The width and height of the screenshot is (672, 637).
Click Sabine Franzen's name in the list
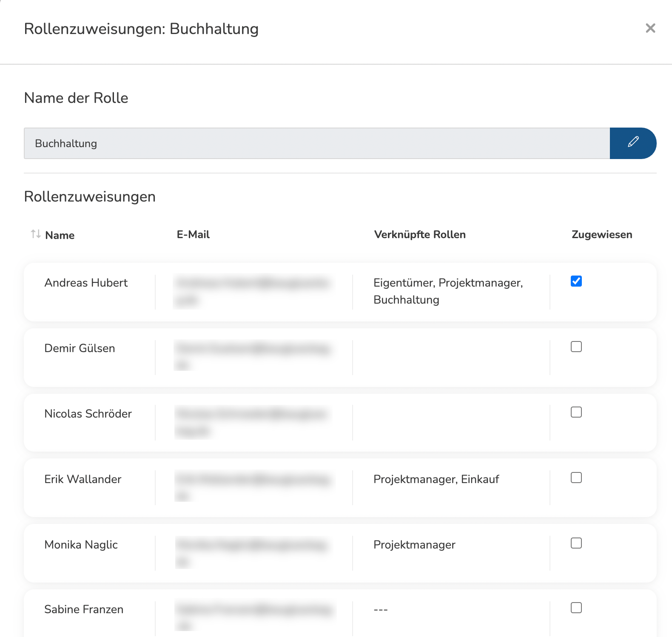(84, 609)
